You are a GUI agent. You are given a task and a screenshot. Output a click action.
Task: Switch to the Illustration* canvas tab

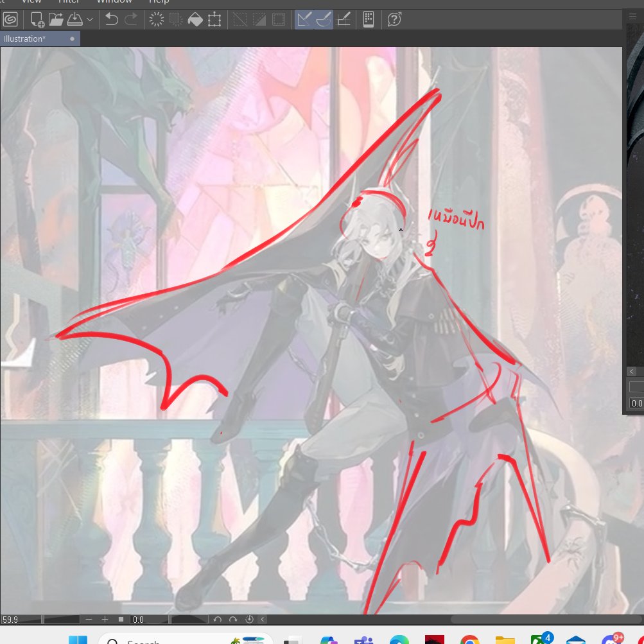coord(25,39)
